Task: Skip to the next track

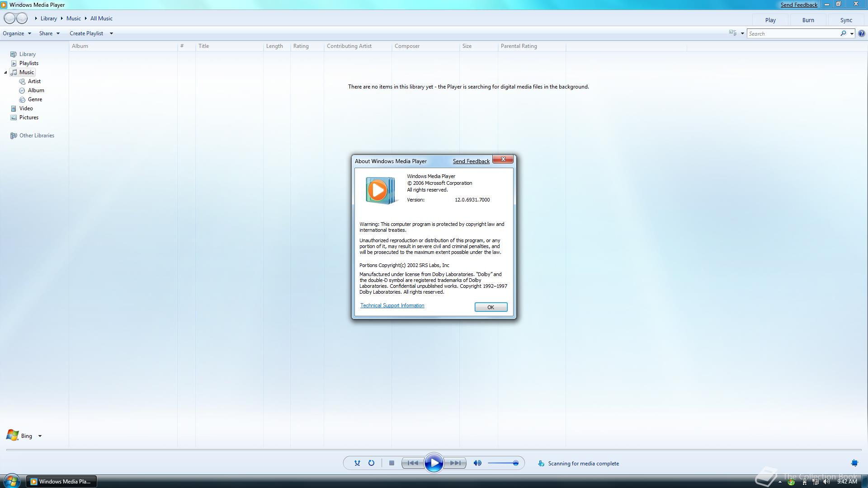Action: [455, 463]
